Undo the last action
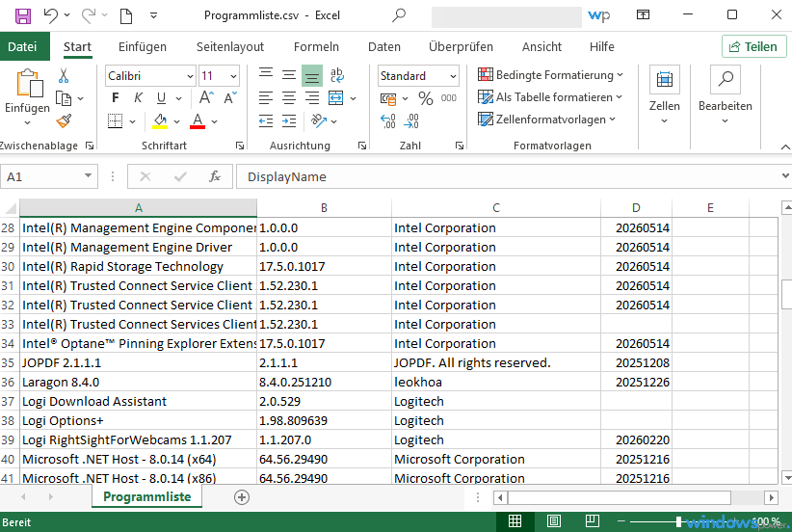 tap(50, 15)
